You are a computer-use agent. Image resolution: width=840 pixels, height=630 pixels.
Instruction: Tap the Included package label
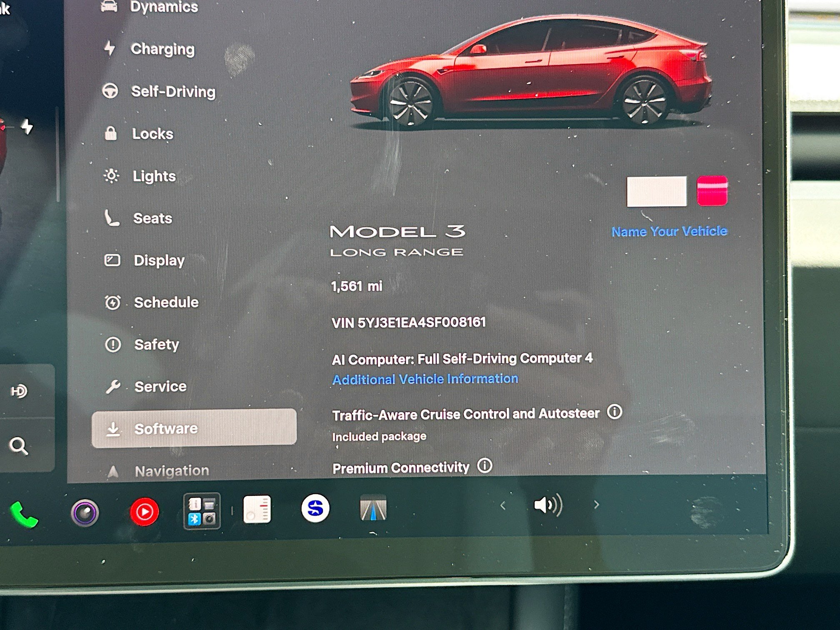pyautogui.click(x=379, y=437)
